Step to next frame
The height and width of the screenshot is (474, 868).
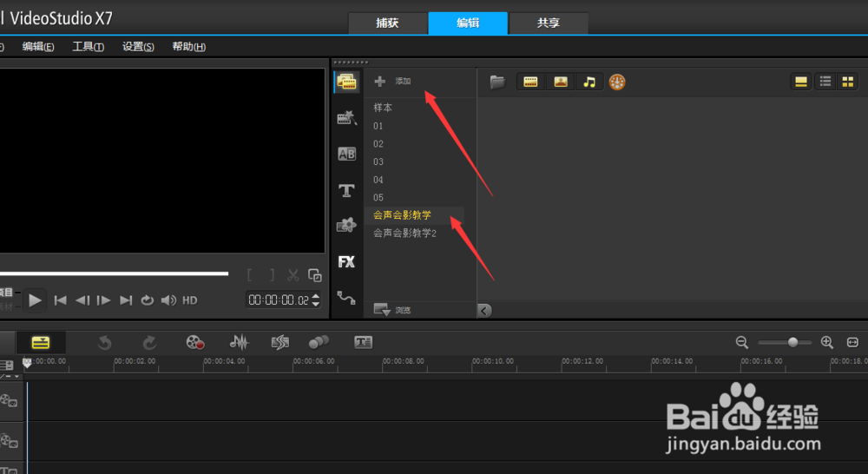[x=103, y=300]
